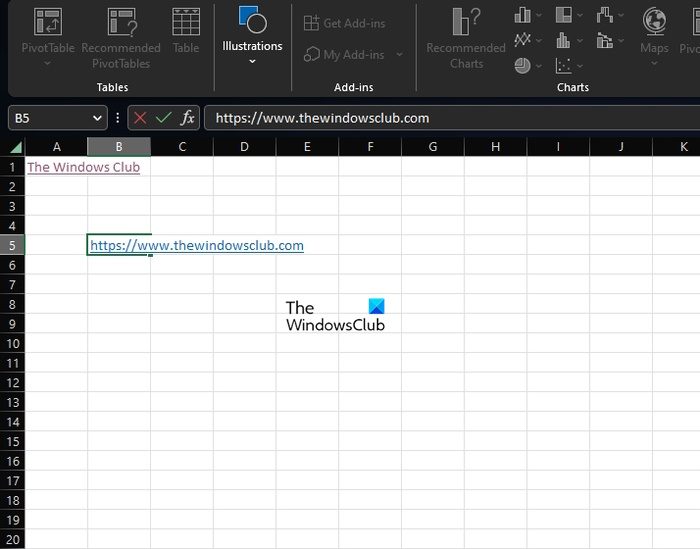The image size is (700, 549).
Task: Expand the column chart dropdown arrow
Action: pyautogui.click(x=539, y=16)
